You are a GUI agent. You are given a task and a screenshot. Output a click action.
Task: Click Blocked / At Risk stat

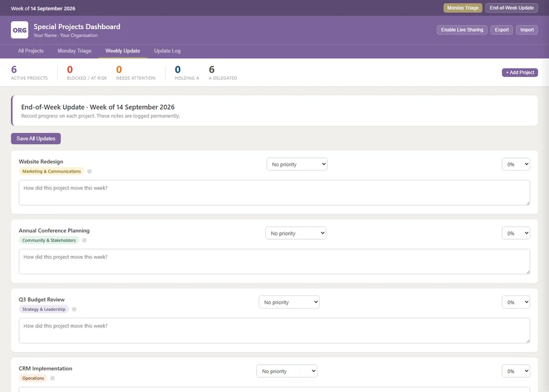pyautogui.click(x=87, y=73)
